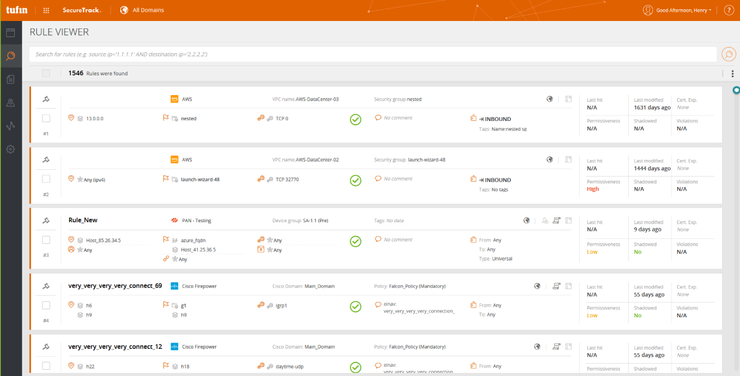Open the All Domains selector
740x376 pixels.
point(142,10)
